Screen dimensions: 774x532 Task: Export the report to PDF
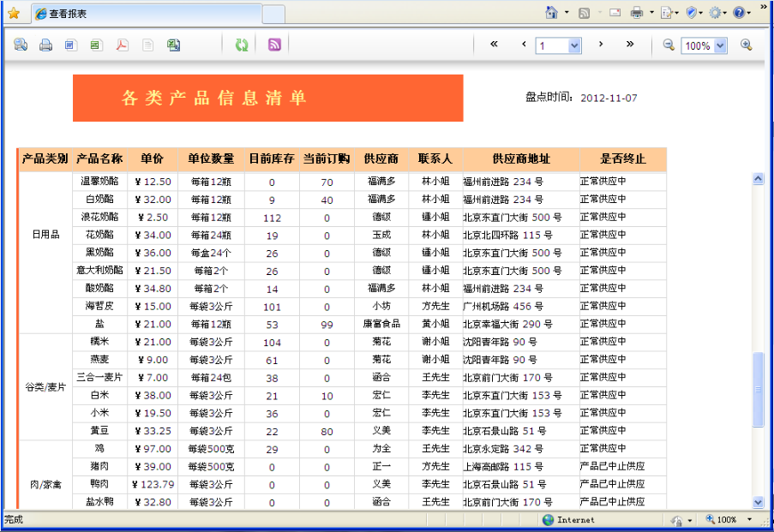(122, 45)
